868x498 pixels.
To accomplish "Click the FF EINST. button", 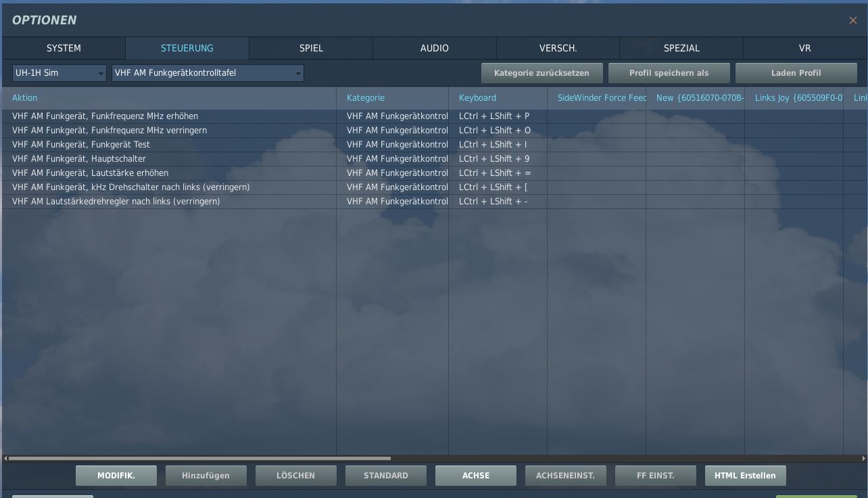I will (x=655, y=475).
